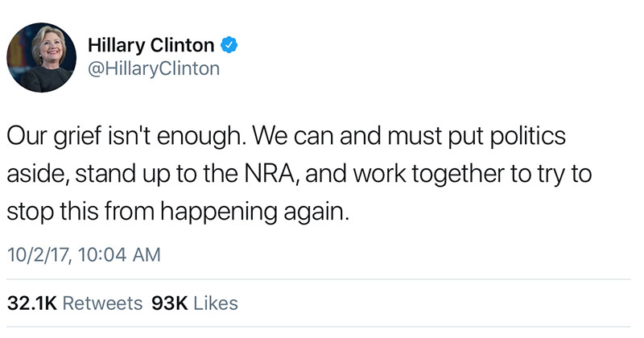The width and height of the screenshot is (644, 338).
Task: Click the "Likes" label
Action: (217, 303)
